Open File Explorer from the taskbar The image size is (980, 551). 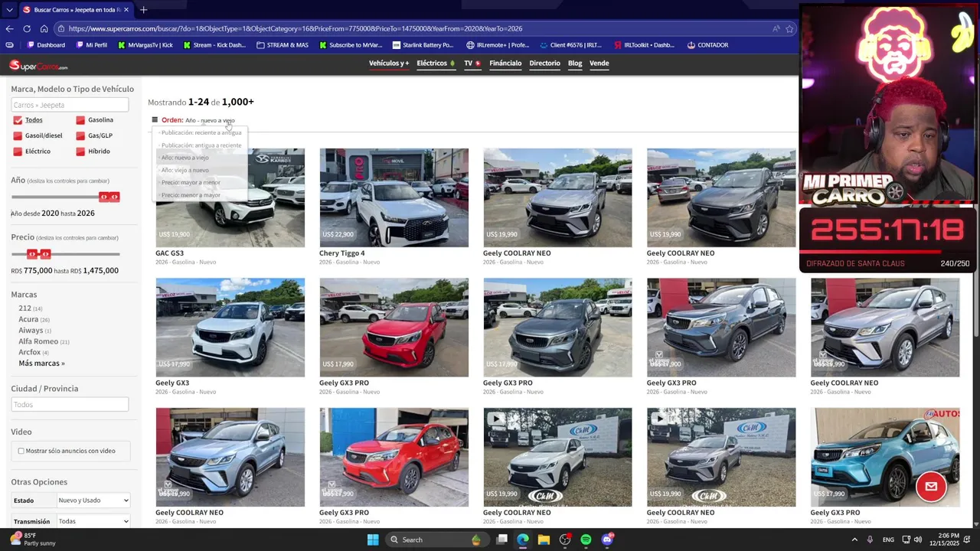click(x=544, y=540)
